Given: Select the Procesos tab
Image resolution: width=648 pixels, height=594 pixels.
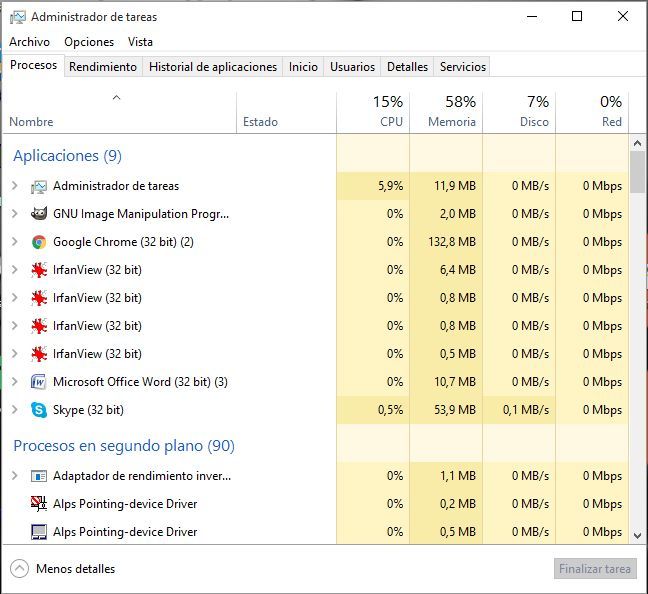Looking at the screenshot, I should pos(33,65).
